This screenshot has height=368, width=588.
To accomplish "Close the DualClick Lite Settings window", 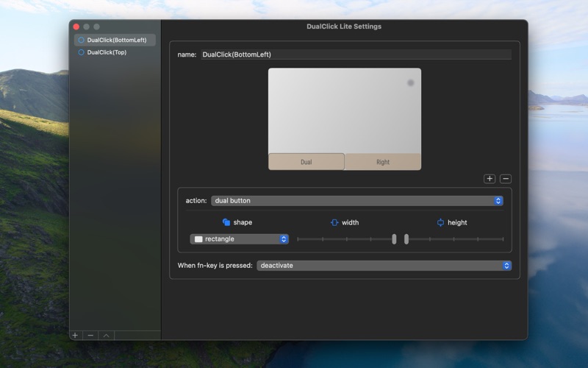I will click(x=76, y=26).
